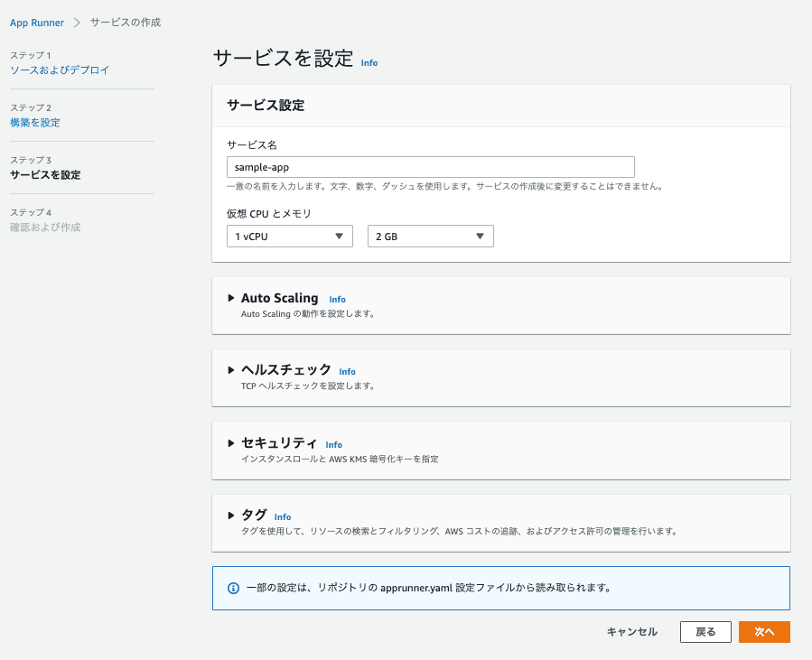
Task: Click the orange 次へ button
Action: click(x=764, y=632)
